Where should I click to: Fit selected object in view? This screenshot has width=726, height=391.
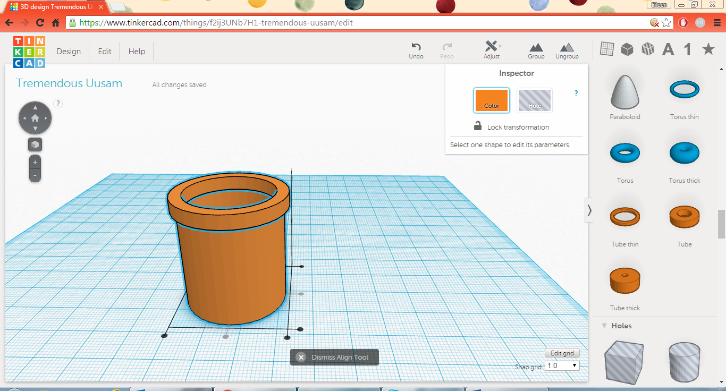coord(35,145)
